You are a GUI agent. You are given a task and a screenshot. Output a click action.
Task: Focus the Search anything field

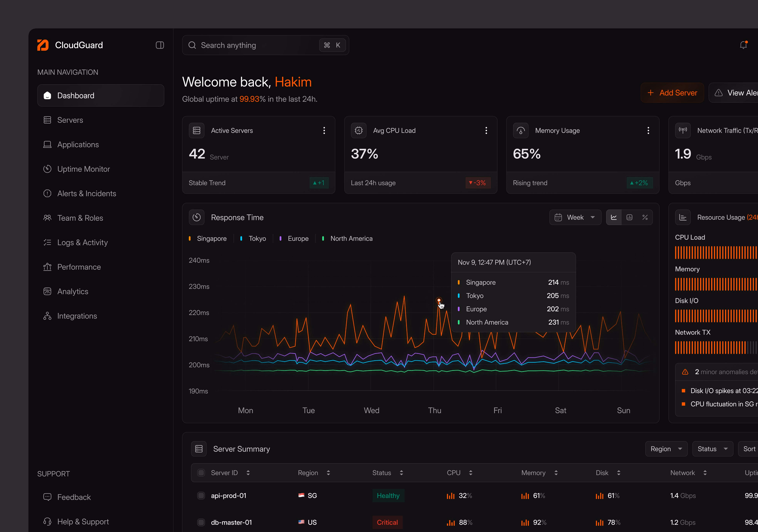coord(265,45)
